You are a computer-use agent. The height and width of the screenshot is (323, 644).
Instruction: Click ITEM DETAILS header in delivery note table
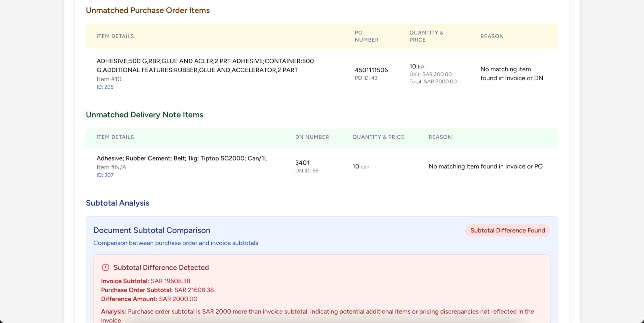coord(115,137)
